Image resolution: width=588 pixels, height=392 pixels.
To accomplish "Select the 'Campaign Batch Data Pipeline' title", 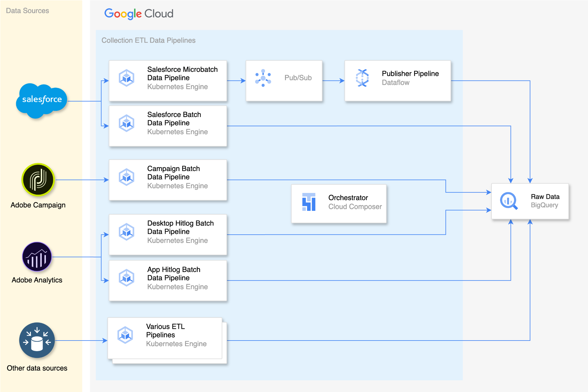I will (x=174, y=173).
